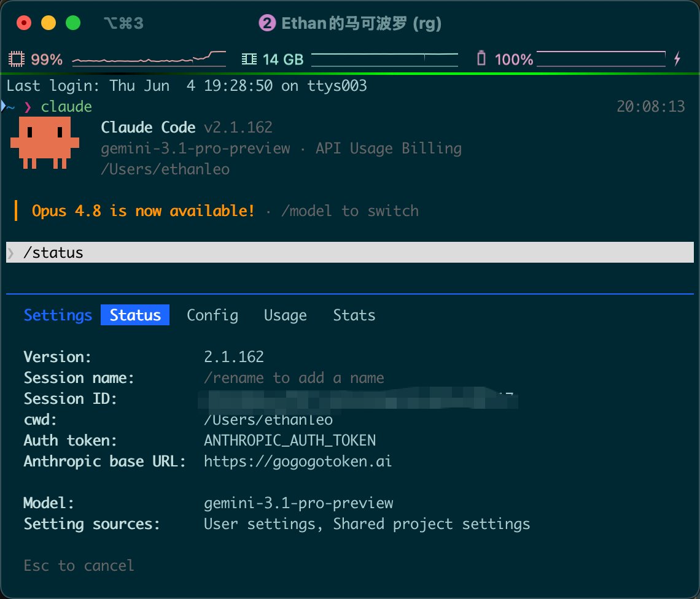Click the 100% battery value
Screen dimensions: 700x599
tap(514, 60)
